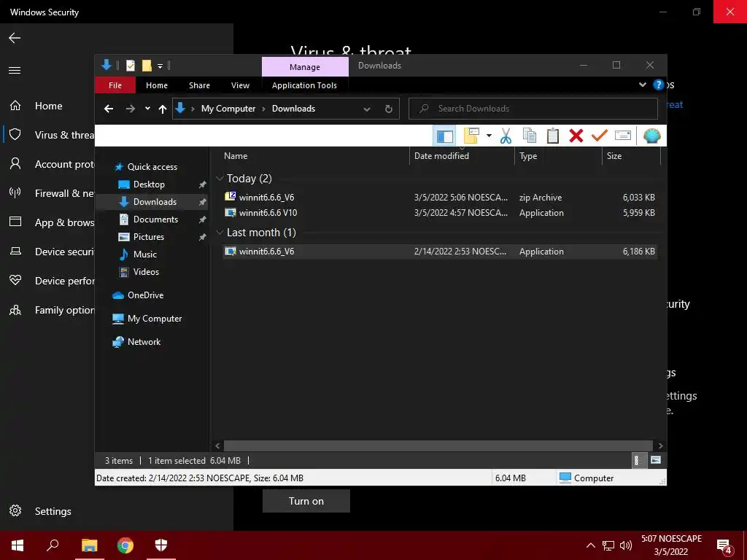Click the Cut scissors icon

point(506,136)
